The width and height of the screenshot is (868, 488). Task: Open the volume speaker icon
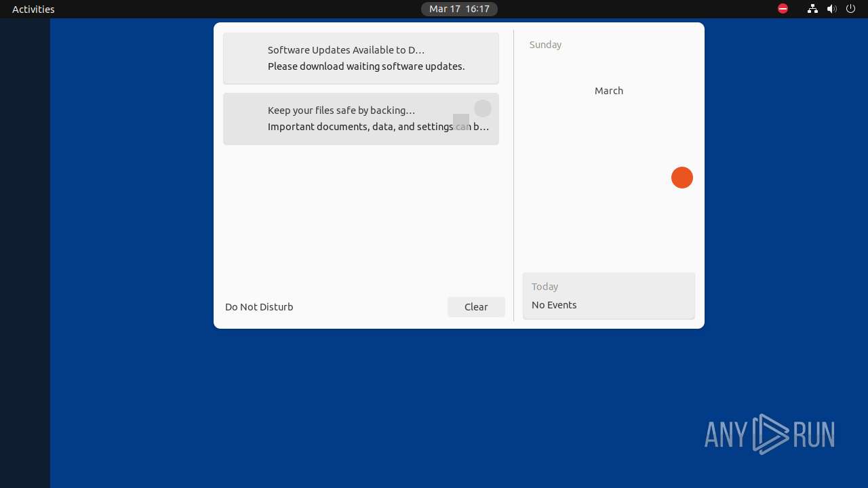click(832, 9)
